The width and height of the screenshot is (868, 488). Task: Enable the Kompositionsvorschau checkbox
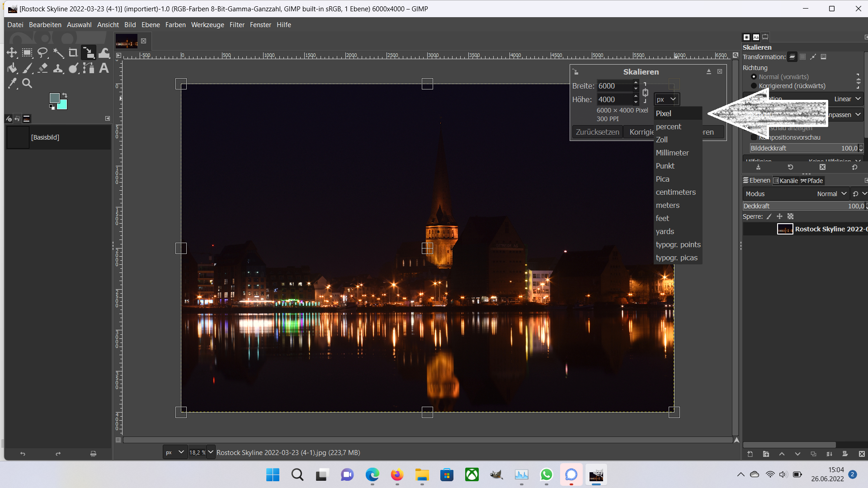(x=754, y=137)
